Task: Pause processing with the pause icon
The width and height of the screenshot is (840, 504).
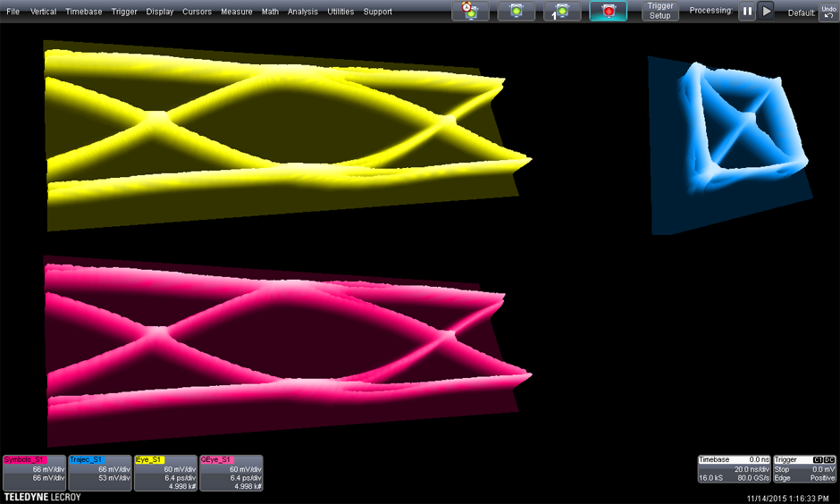Action: click(747, 12)
